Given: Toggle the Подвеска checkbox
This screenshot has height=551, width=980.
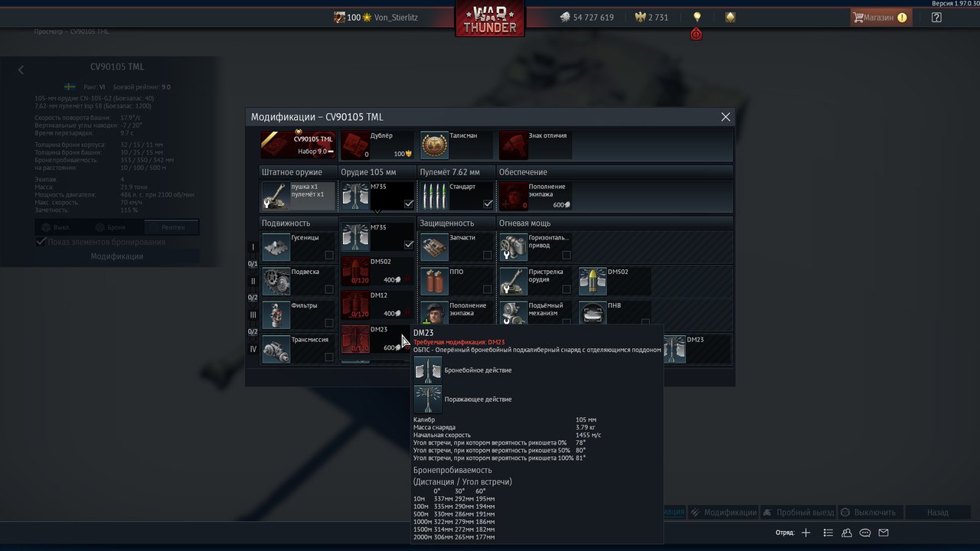Looking at the screenshot, I should click(x=329, y=289).
